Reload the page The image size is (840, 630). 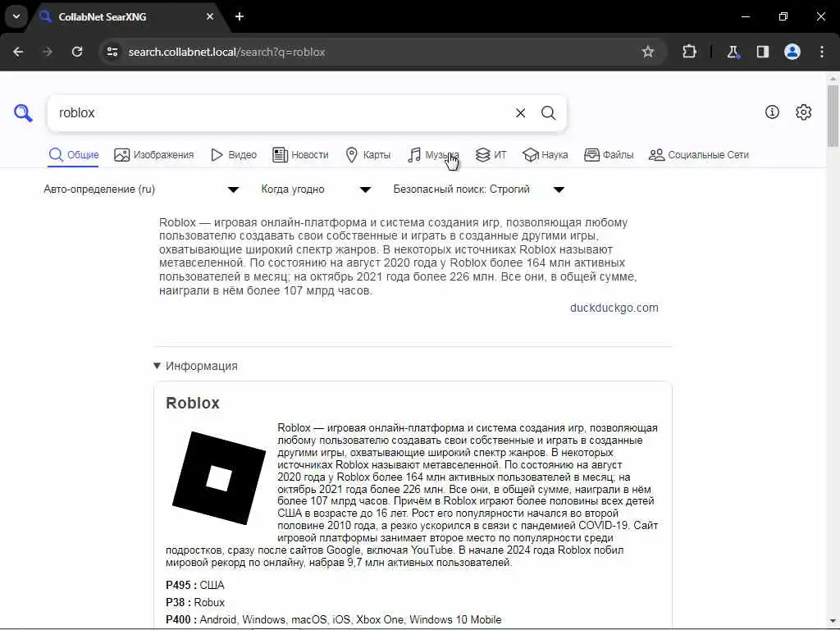(77, 52)
